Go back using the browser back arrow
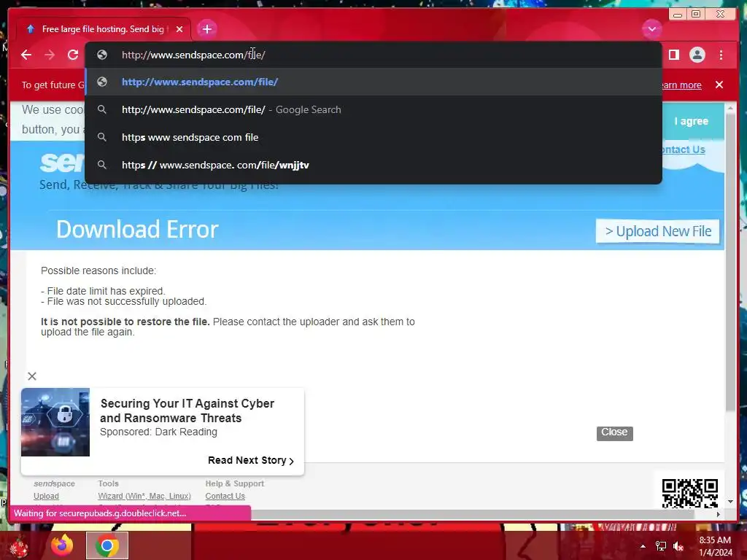The height and width of the screenshot is (560, 747). tap(26, 55)
